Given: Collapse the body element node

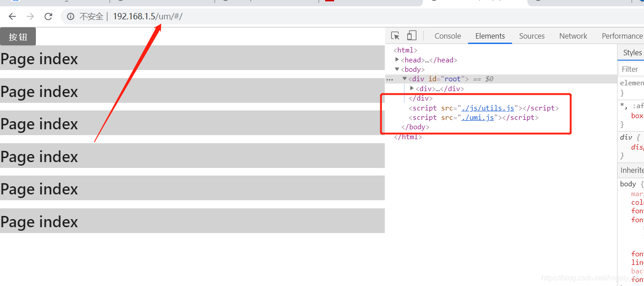Looking at the screenshot, I should coord(397,69).
